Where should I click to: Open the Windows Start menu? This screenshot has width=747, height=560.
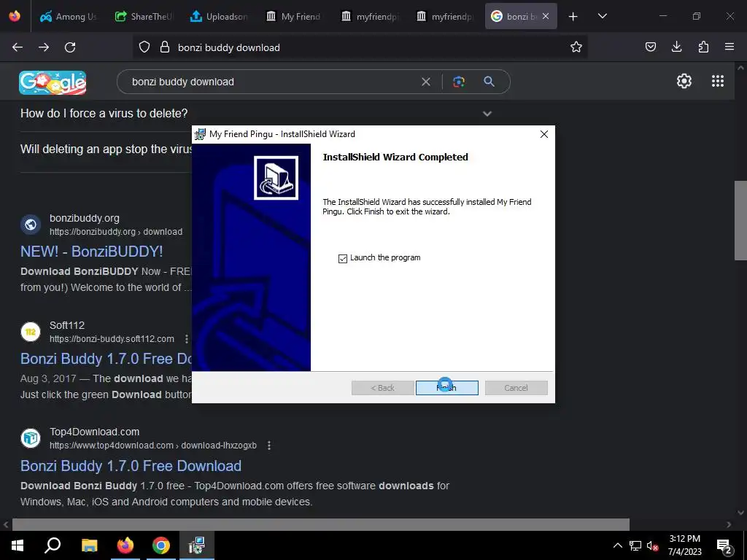click(x=18, y=545)
